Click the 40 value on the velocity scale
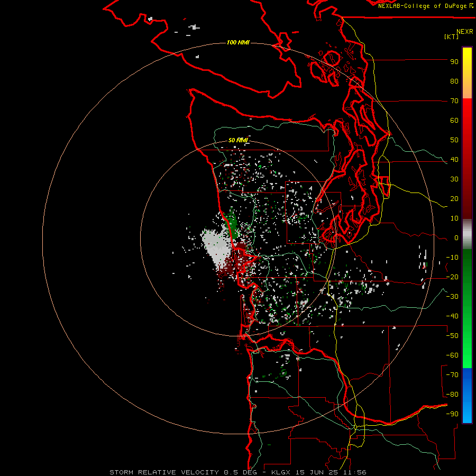 coord(454,160)
